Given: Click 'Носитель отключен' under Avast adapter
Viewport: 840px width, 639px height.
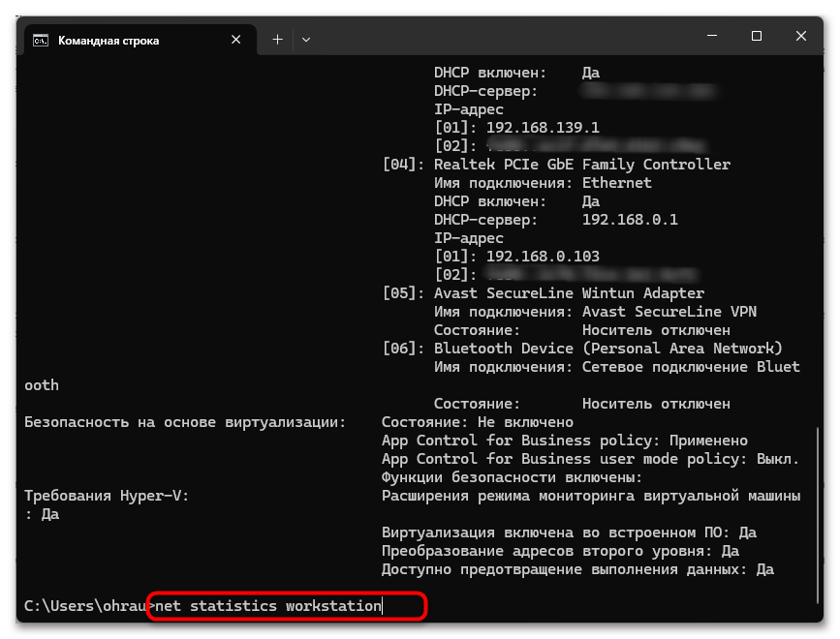Looking at the screenshot, I should [656, 330].
